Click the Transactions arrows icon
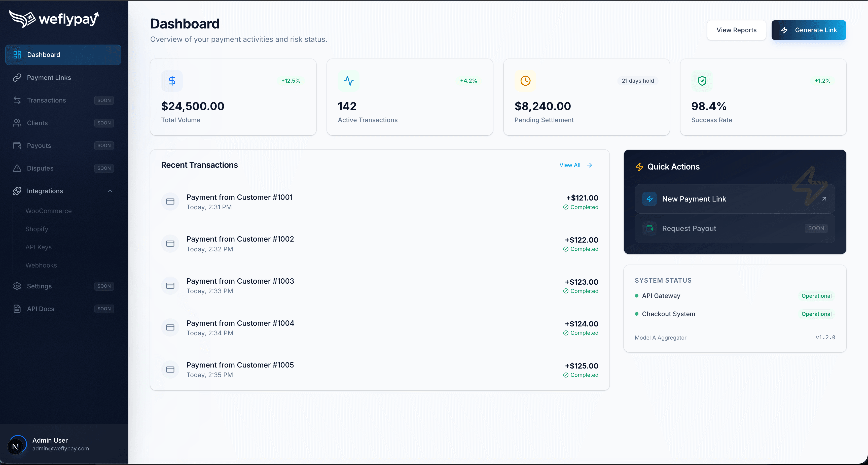Screen dimensions: 868x465 coord(17,100)
